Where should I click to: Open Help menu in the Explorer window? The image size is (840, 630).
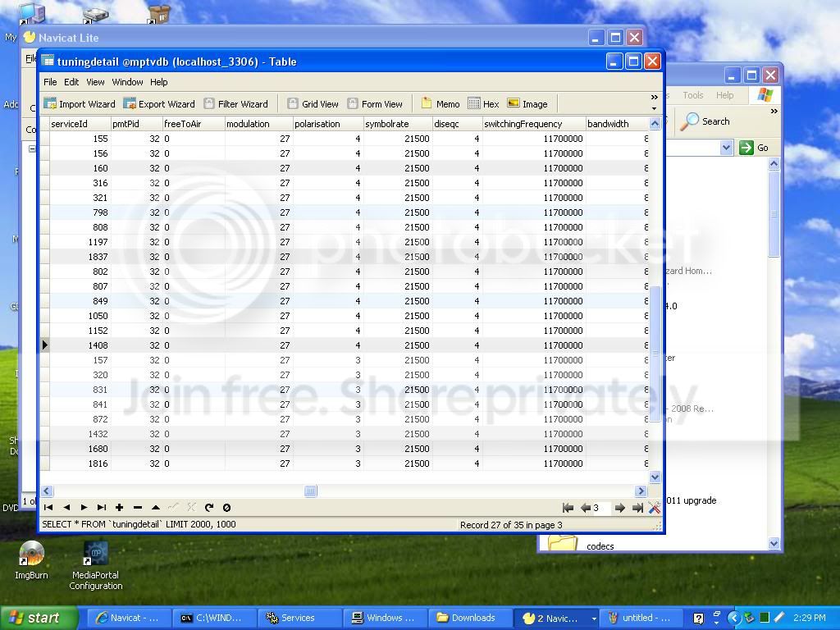725,95
